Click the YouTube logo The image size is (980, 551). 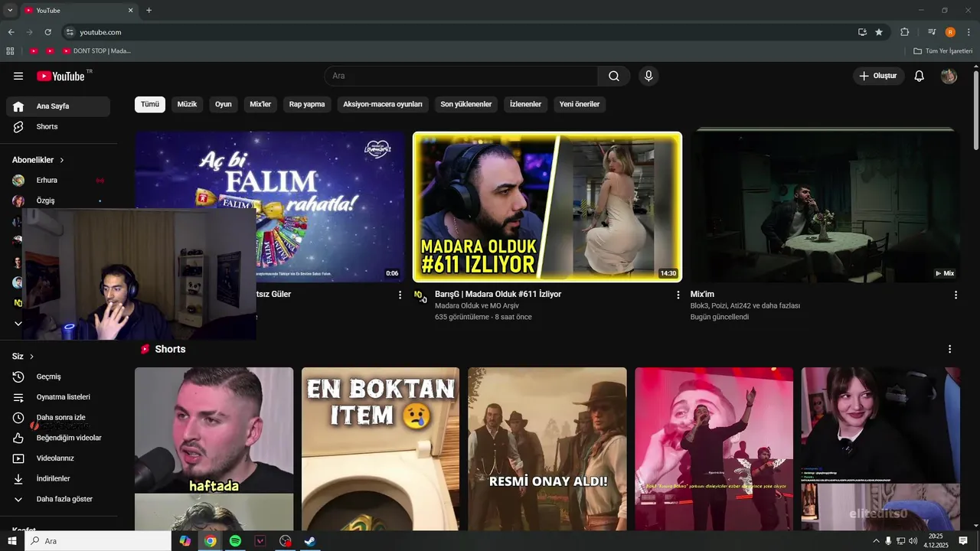click(x=60, y=76)
